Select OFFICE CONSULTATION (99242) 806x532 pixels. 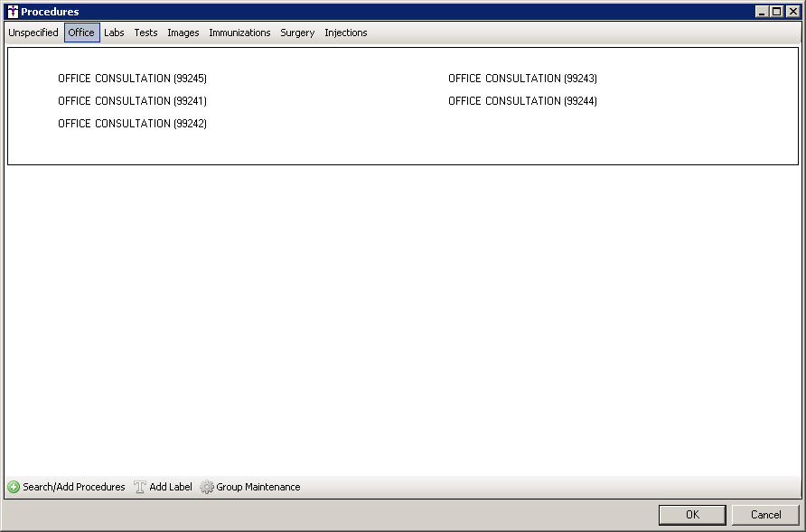[x=132, y=124]
